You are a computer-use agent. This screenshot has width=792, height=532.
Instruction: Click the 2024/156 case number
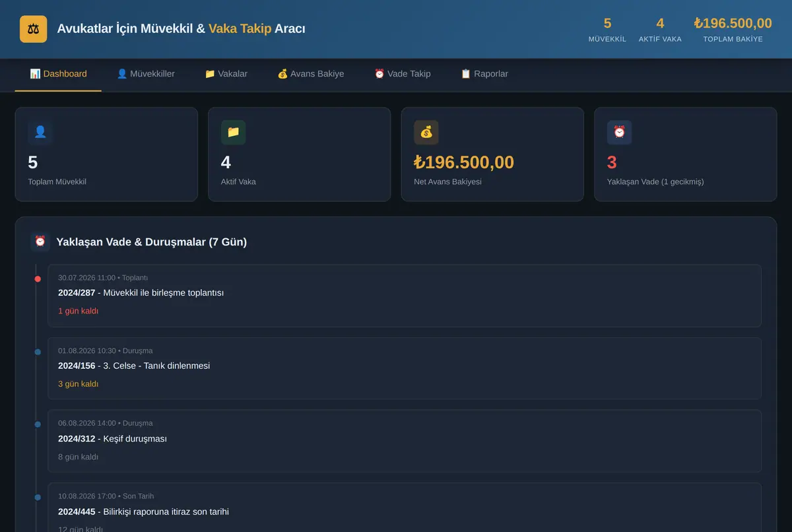click(x=77, y=366)
